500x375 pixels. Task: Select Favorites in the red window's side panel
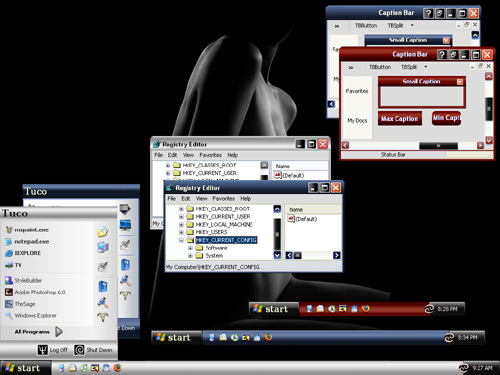(x=357, y=91)
